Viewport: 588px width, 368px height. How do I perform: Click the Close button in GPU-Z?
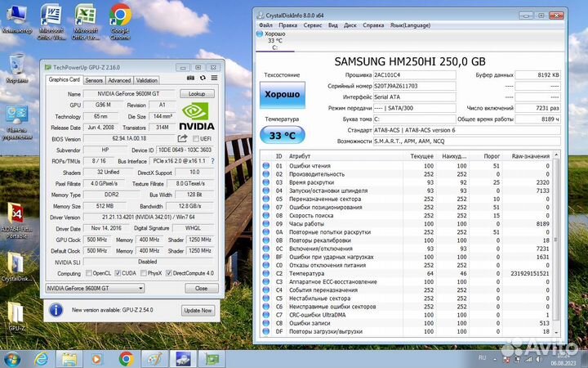(202, 289)
